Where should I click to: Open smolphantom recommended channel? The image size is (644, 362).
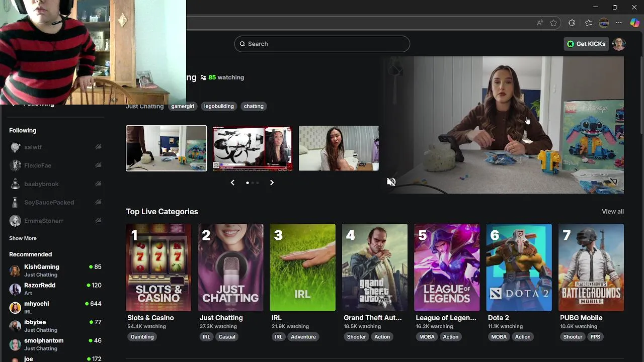tap(55, 344)
